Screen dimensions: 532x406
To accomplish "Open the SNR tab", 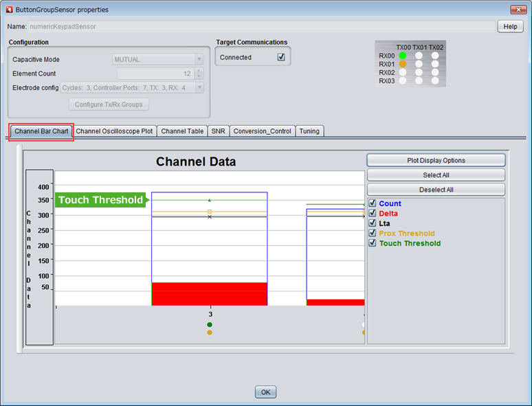I will click(218, 131).
